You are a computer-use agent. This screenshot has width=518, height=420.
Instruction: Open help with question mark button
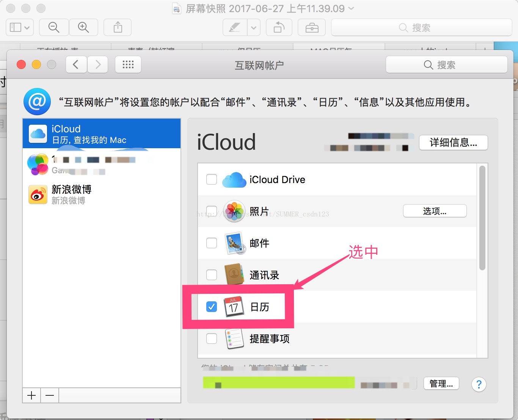point(479,384)
